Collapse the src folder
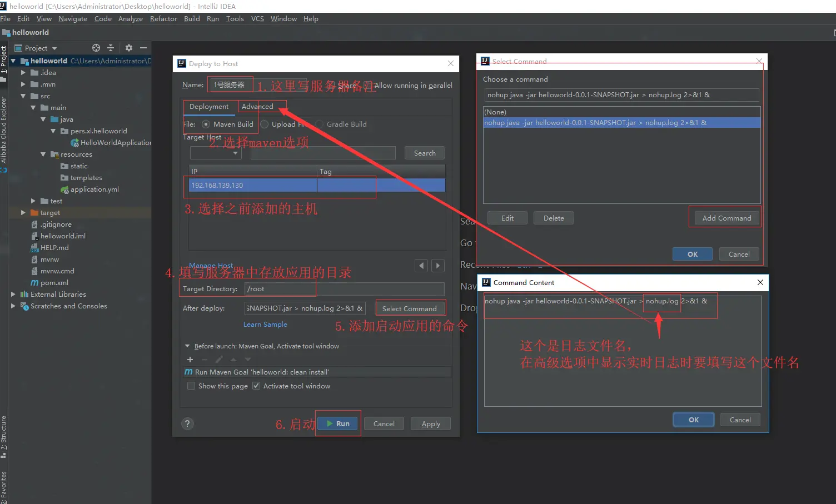Screen dimensions: 836x504 point(23,96)
